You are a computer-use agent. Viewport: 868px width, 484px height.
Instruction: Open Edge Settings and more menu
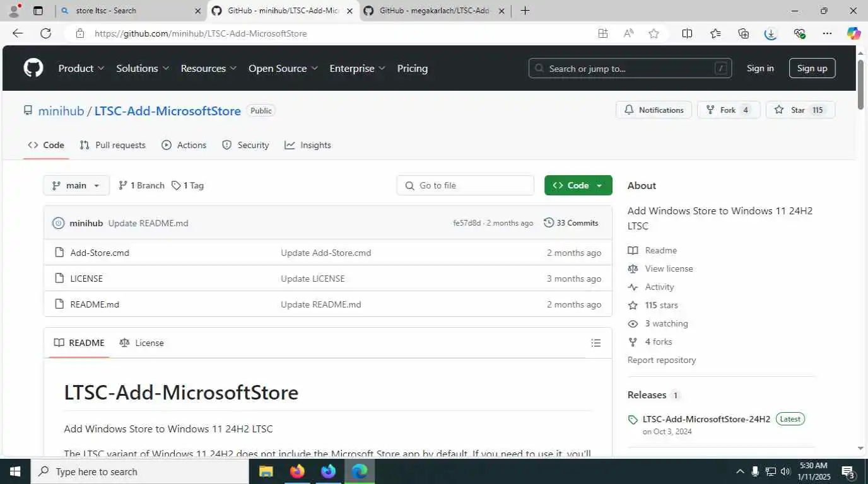[x=827, y=33]
